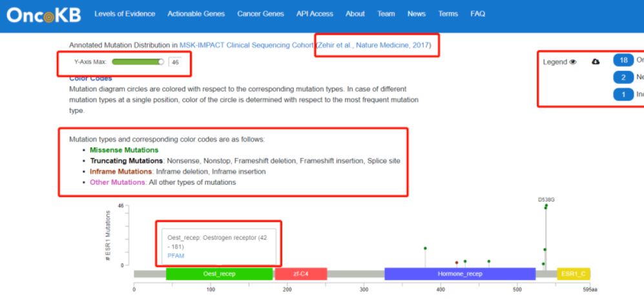This screenshot has width=644, height=299.
Task: Select the D538G mutation lollipop
Action: tap(546, 206)
